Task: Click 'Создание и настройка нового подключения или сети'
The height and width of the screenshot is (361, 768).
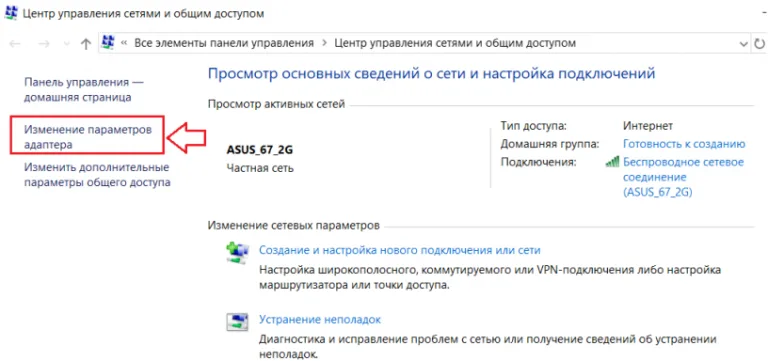Action: pyautogui.click(x=399, y=250)
